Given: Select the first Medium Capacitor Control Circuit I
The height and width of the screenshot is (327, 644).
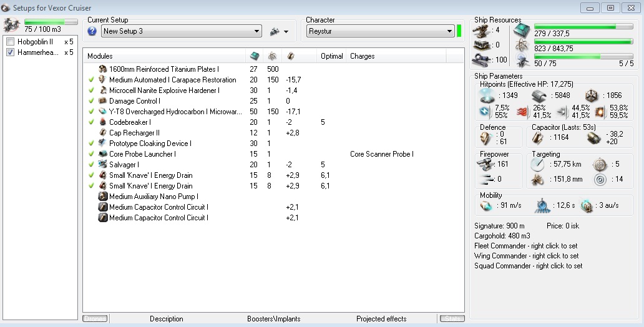Looking at the screenshot, I should point(159,207).
